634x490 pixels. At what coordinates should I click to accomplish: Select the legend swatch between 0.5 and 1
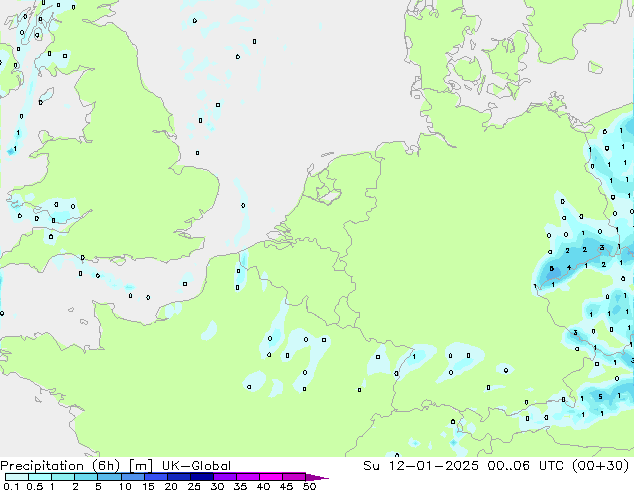pyautogui.click(x=40, y=477)
